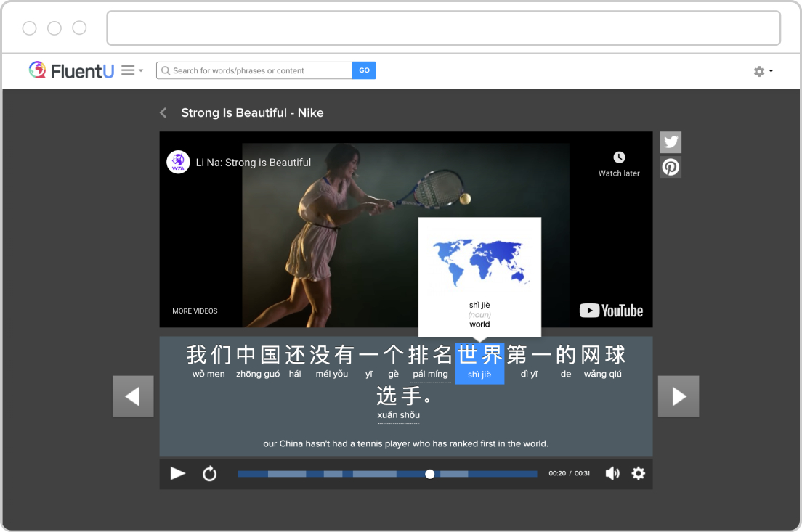This screenshot has width=802, height=532.
Task: Go back using the arrow beside the video title
Action: 163,112
